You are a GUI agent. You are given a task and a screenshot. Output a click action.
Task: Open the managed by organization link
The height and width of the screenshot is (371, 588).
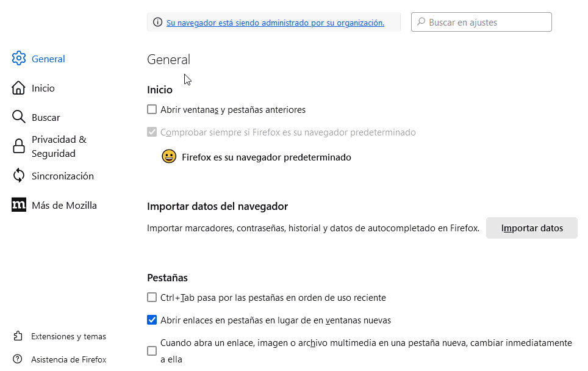pos(275,23)
